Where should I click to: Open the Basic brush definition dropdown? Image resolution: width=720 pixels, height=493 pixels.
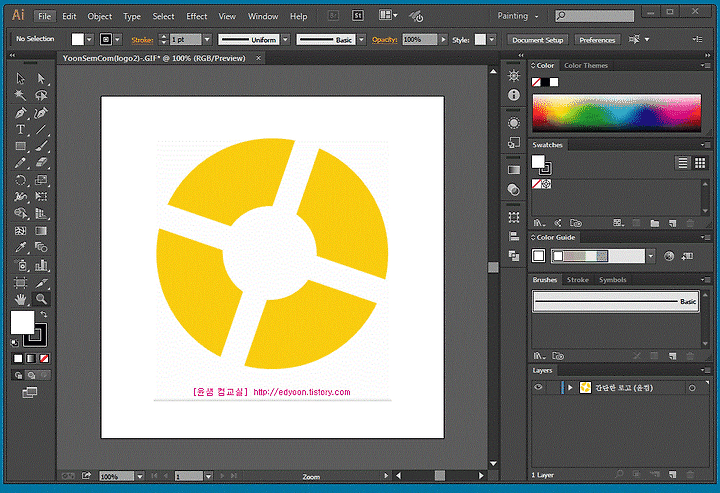click(x=362, y=39)
